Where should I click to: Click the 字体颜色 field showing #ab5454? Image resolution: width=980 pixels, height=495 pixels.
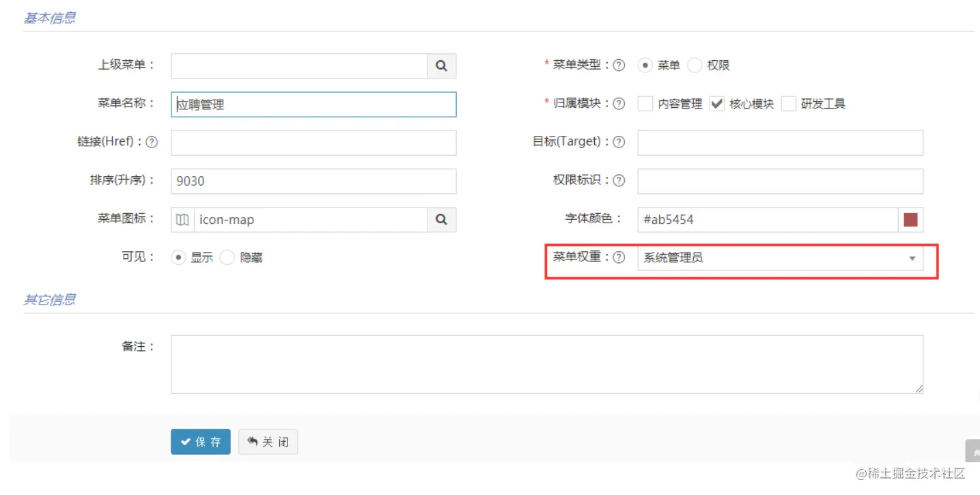768,220
